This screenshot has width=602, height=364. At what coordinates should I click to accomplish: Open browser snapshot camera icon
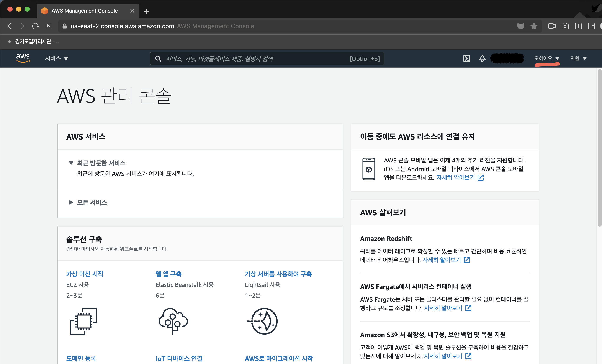[565, 26]
